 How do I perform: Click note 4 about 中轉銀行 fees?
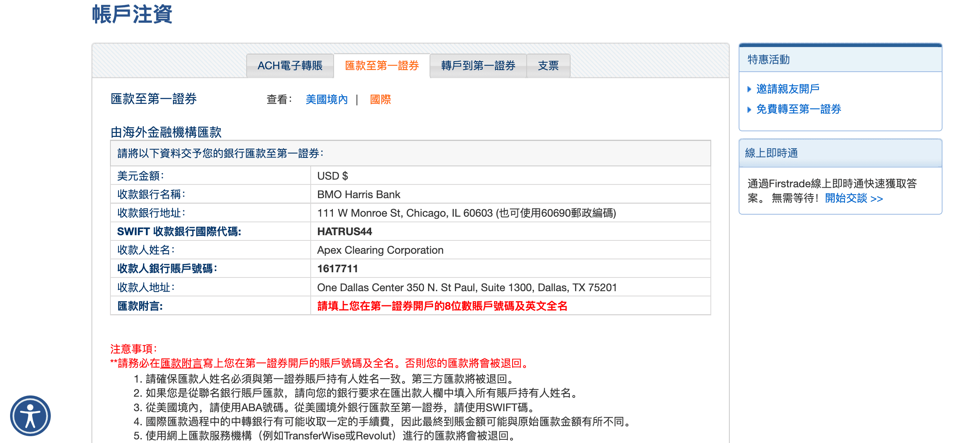pos(383,422)
